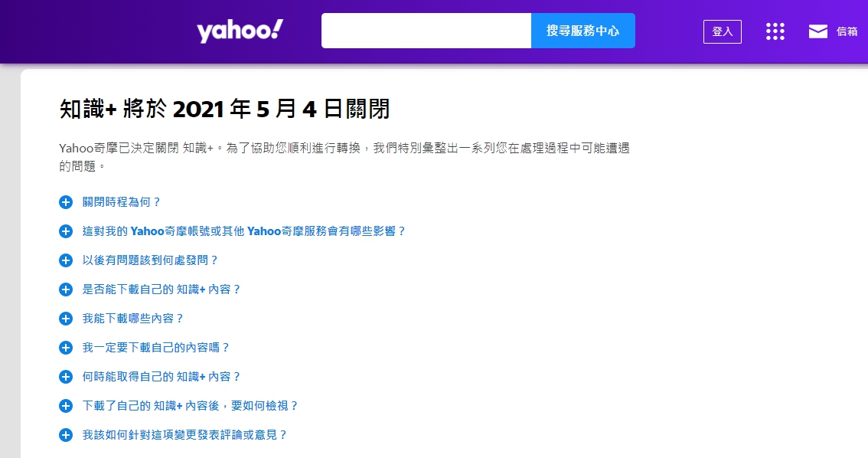Expand 何時能取得自己的 知識+ 內容？

tap(65, 376)
